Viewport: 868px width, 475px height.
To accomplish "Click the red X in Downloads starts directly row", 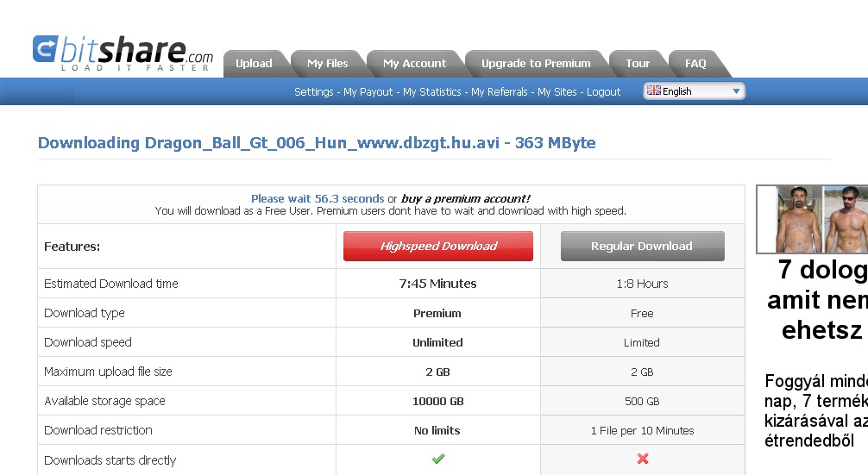I will [642, 459].
